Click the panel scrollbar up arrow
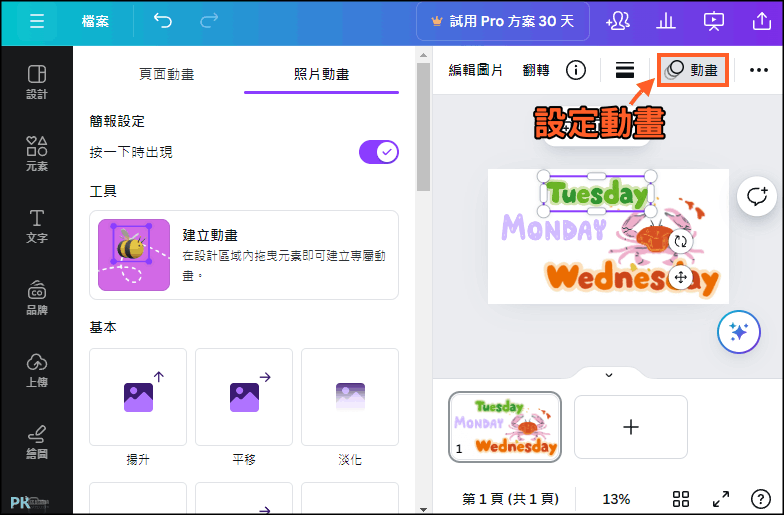This screenshot has width=784, height=515. click(424, 54)
